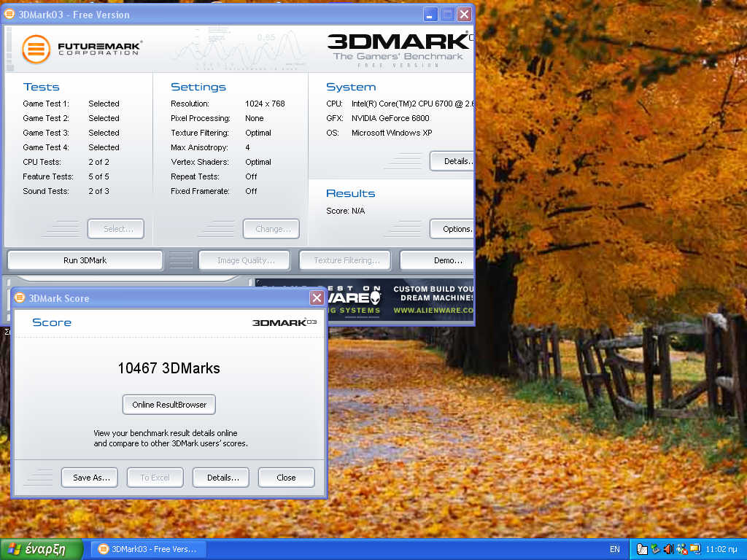The height and width of the screenshot is (560, 747).
Task: Open the Options button under Results
Action: tap(452, 229)
